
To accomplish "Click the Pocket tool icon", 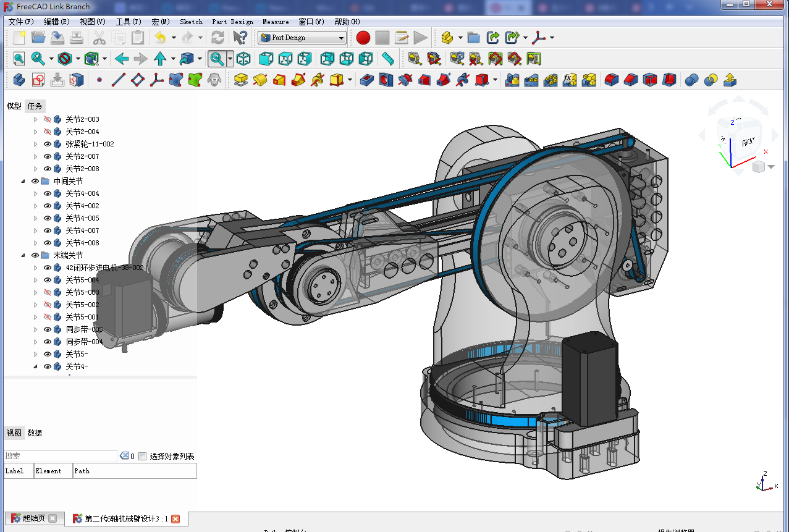I will click(367, 80).
